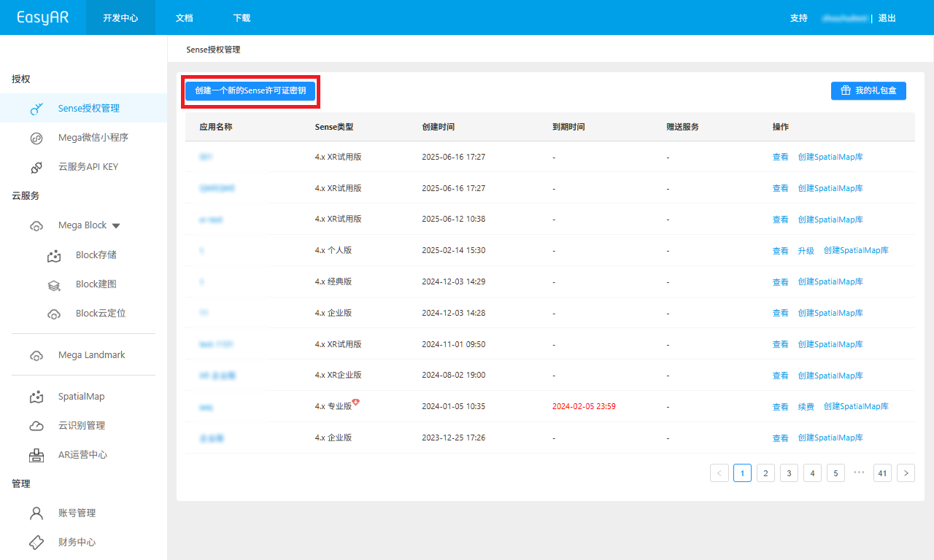
Task: Click the SpatialMap sidebar icon
Action: [36, 397]
